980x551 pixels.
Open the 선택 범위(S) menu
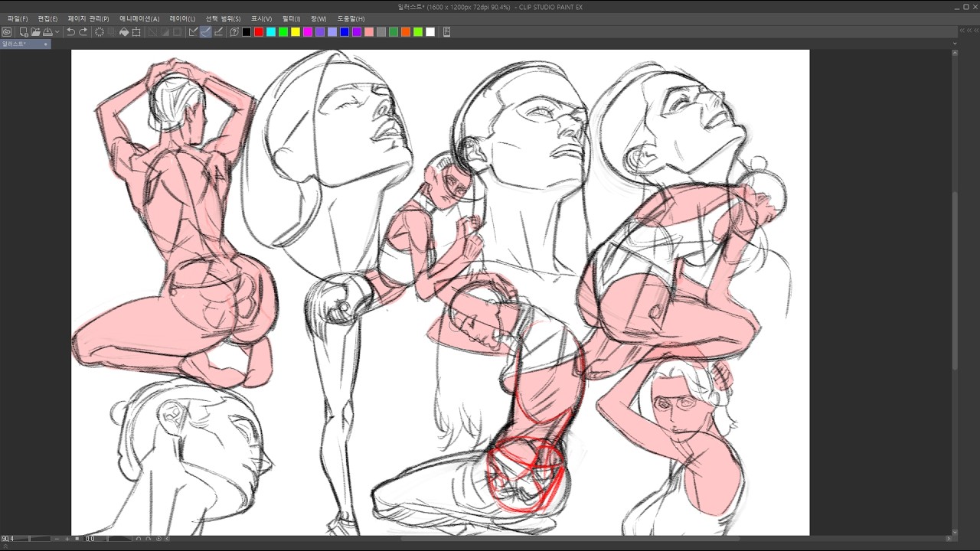(223, 18)
